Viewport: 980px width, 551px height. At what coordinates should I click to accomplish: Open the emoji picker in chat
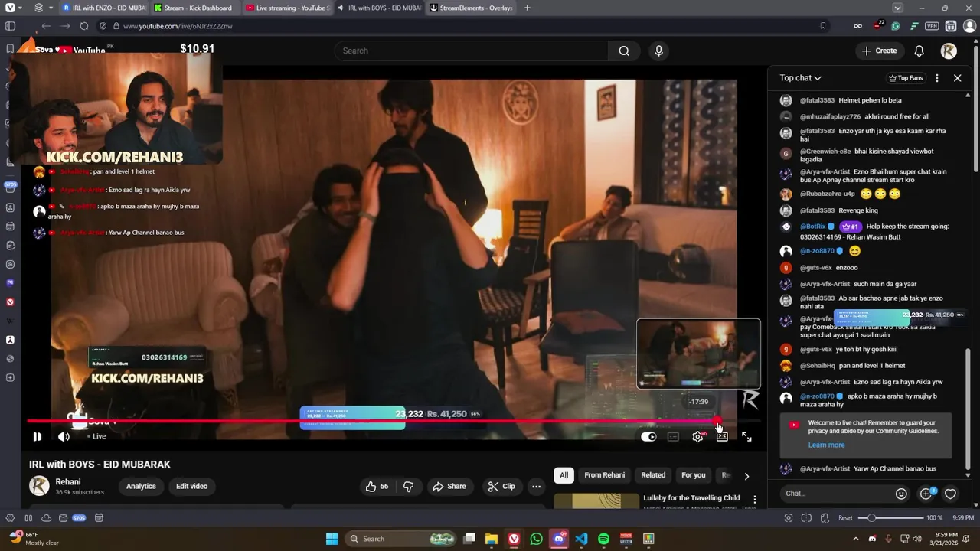click(x=901, y=494)
